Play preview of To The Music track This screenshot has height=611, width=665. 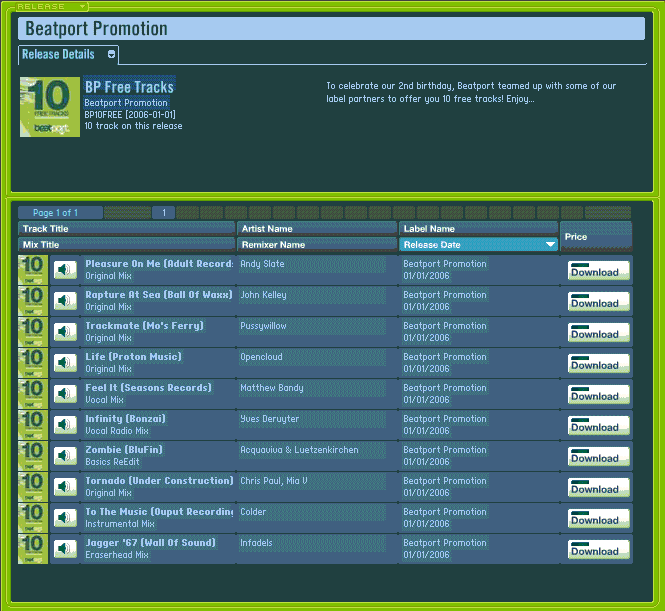click(x=65, y=517)
